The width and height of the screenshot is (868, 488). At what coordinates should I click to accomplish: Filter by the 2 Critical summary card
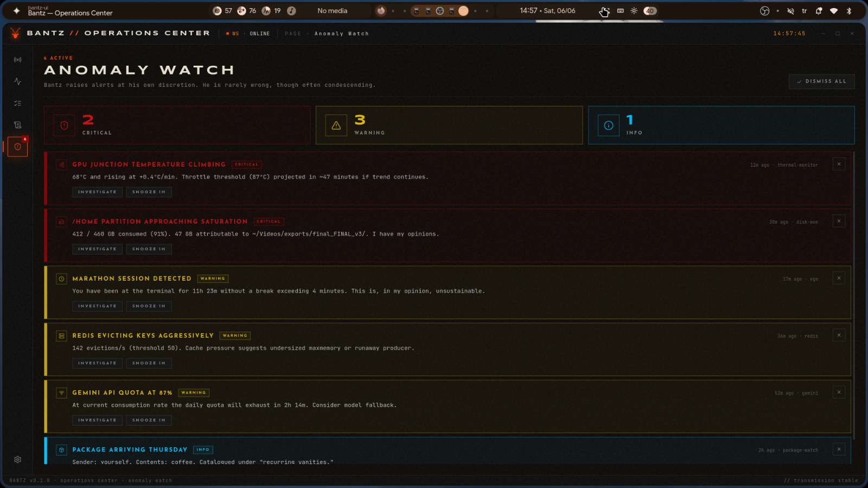[x=177, y=125]
